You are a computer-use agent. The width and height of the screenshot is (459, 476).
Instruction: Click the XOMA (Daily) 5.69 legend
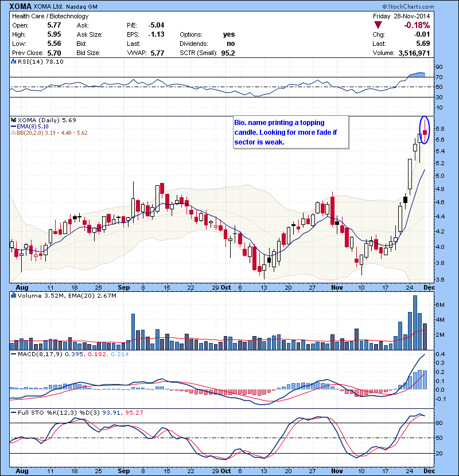[47, 120]
